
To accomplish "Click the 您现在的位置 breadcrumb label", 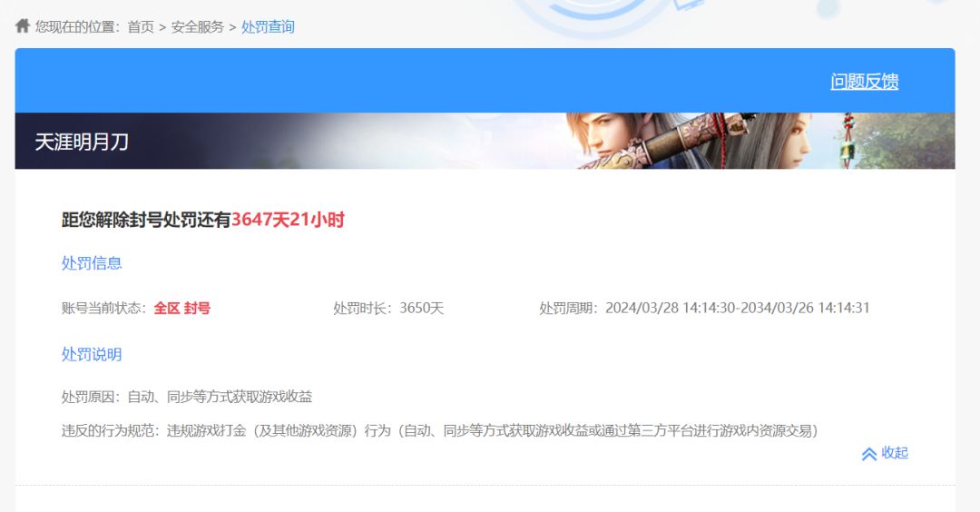I will click(x=76, y=27).
